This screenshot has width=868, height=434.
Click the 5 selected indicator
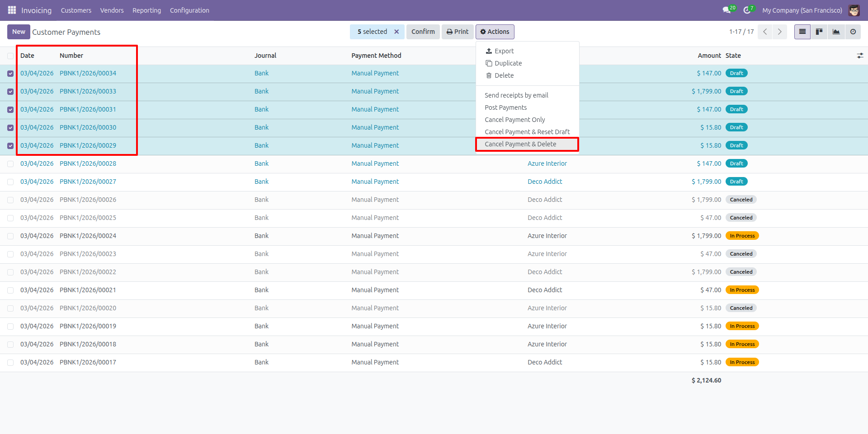coord(372,32)
